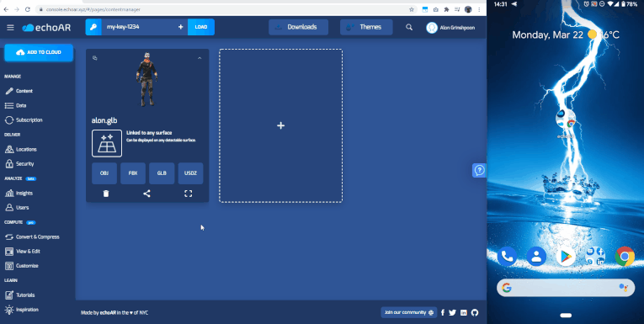Open the Chrome extensions puzzle icon
This screenshot has height=324, width=644.
446,9
